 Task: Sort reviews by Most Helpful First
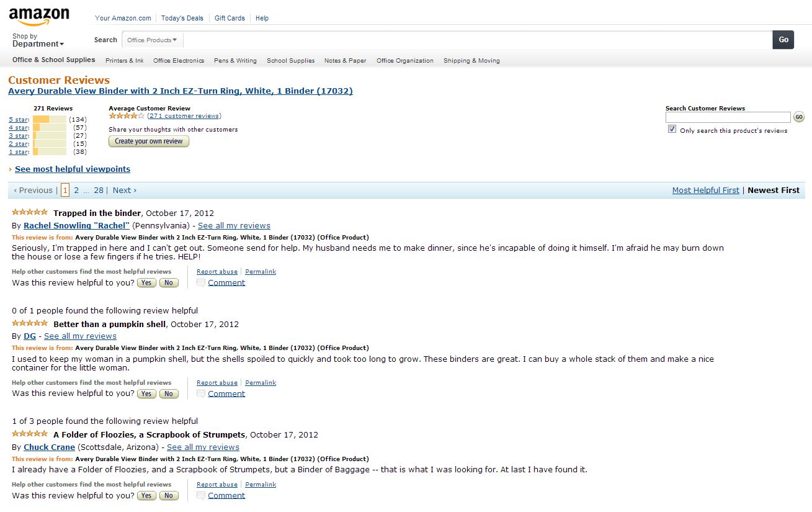(705, 191)
